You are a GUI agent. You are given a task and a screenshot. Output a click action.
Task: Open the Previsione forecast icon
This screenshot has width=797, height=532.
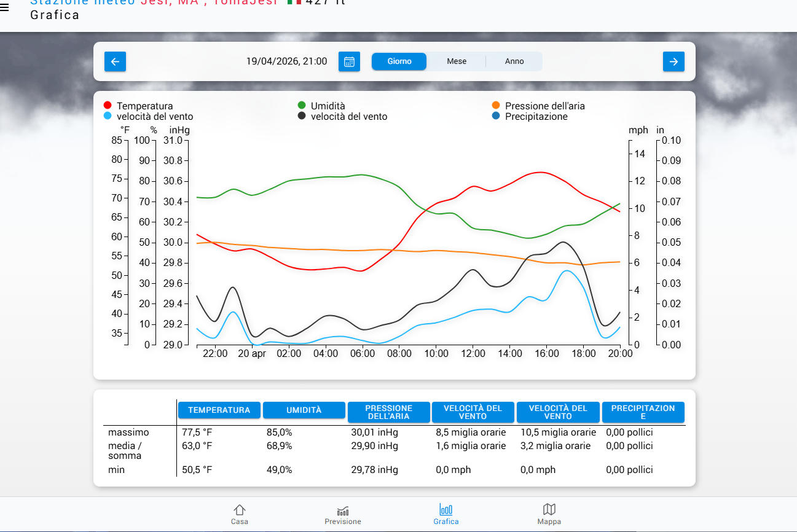[343, 514]
